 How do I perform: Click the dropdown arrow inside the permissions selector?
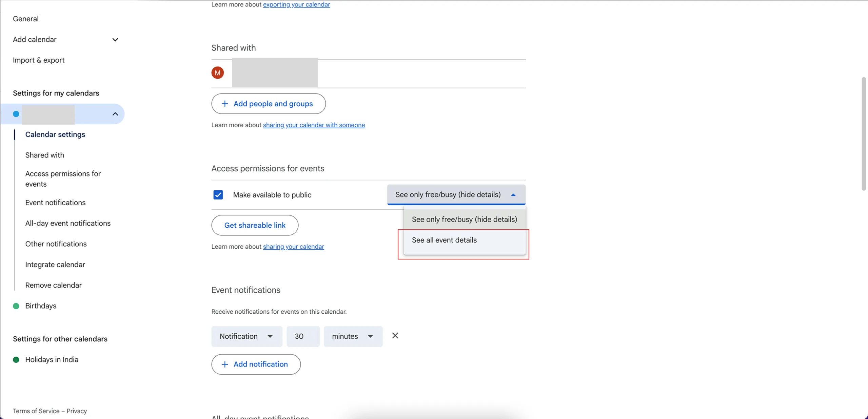point(513,195)
